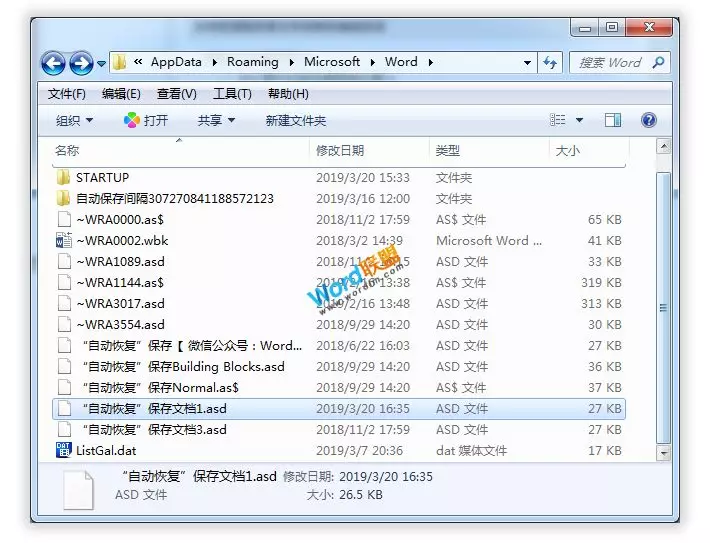
Task: Click the 313 KB size cell
Action: pyautogui.click(x=601, y=303)
